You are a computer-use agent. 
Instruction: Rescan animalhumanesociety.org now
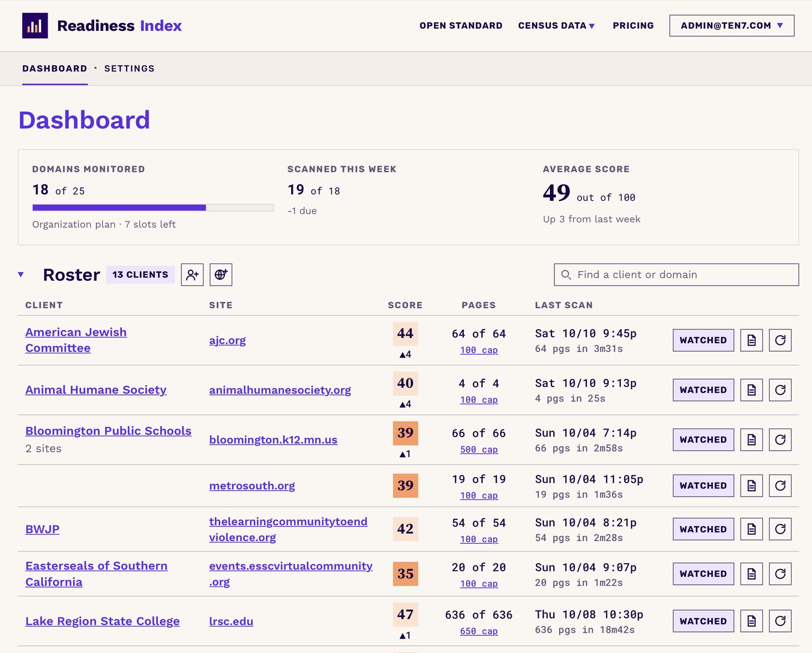point(780,390)
